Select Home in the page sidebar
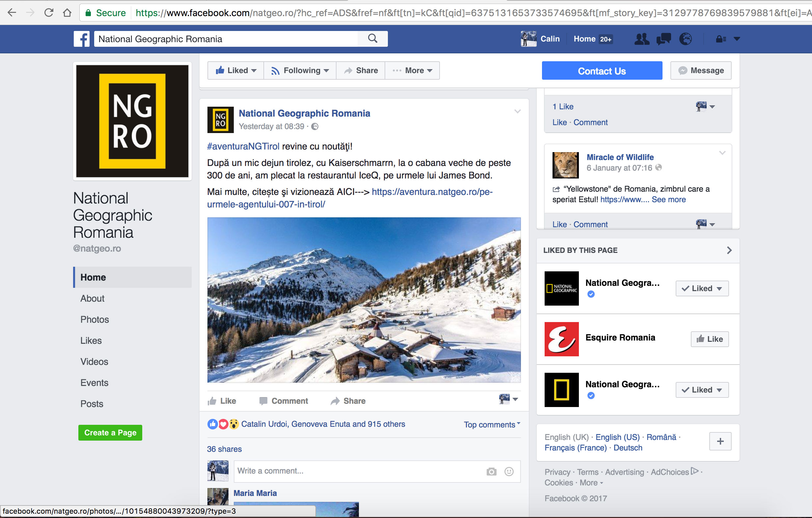Viewport: 812px width, 518px height. coord(132,277)
